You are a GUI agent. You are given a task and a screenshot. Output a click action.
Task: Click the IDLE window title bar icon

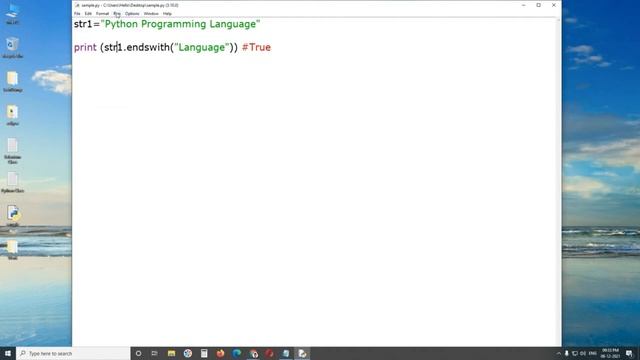tap(77, 5)
